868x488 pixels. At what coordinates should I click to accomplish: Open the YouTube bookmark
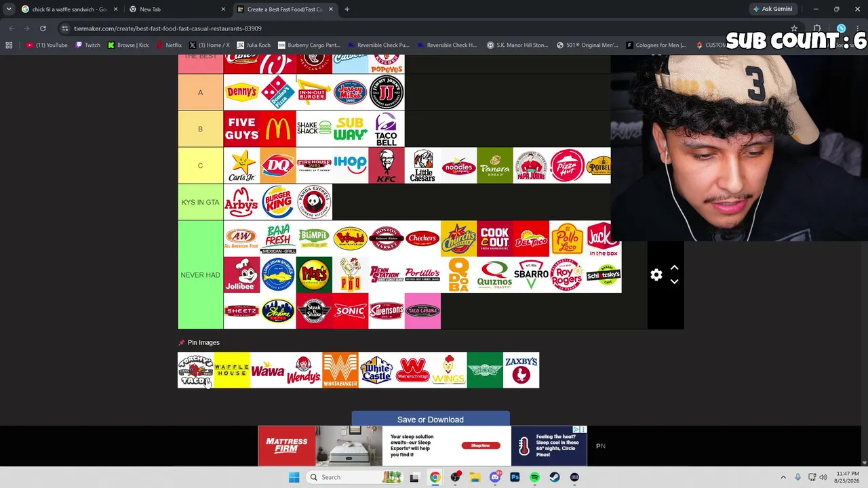coord(47,45)
